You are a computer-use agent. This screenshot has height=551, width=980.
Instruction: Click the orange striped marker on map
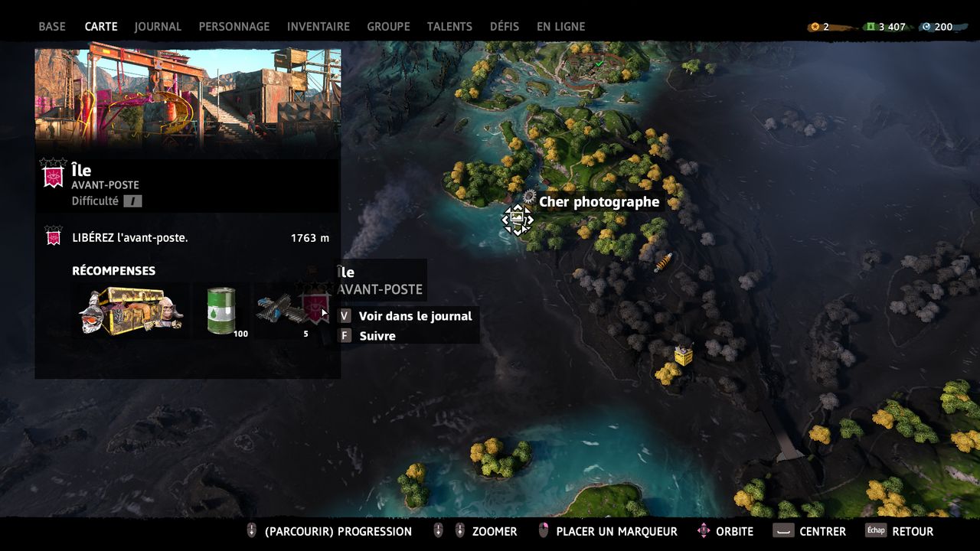coord(663,262)
